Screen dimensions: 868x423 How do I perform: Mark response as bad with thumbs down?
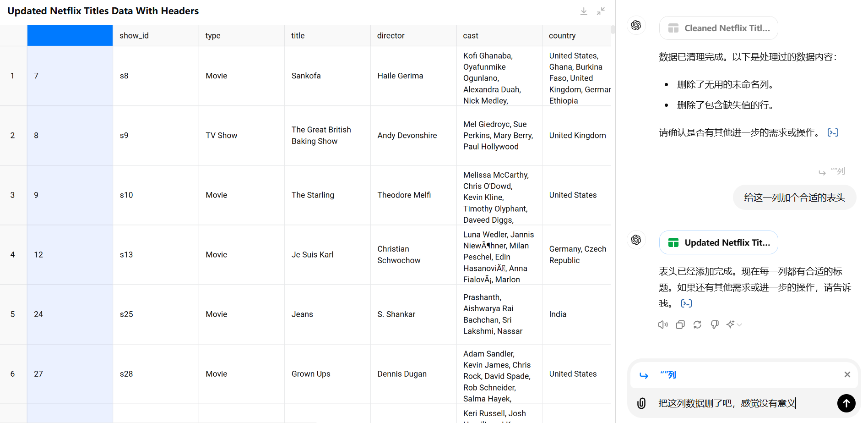[715, 324]
